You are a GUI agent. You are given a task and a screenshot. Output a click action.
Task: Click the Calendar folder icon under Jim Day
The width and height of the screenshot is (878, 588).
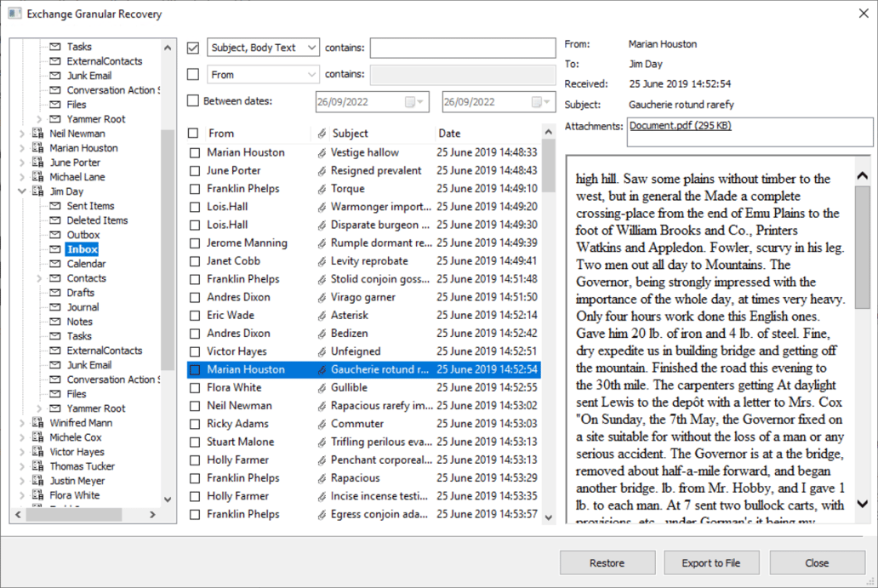56,263
